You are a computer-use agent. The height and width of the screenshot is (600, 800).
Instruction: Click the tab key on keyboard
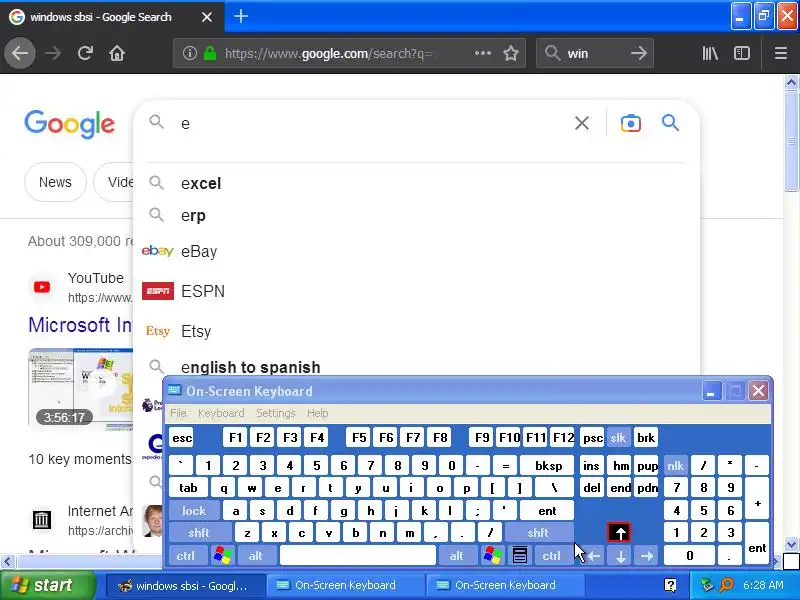(188, 488)
